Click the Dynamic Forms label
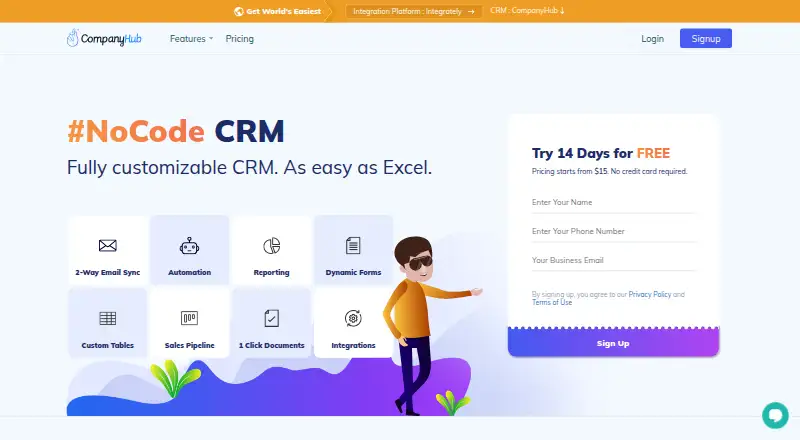 353,273
